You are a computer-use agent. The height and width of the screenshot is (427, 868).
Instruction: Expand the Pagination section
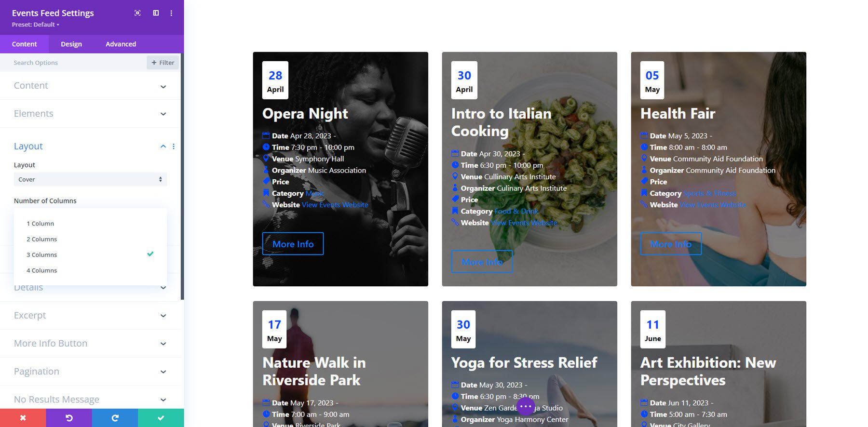point(90,372)
